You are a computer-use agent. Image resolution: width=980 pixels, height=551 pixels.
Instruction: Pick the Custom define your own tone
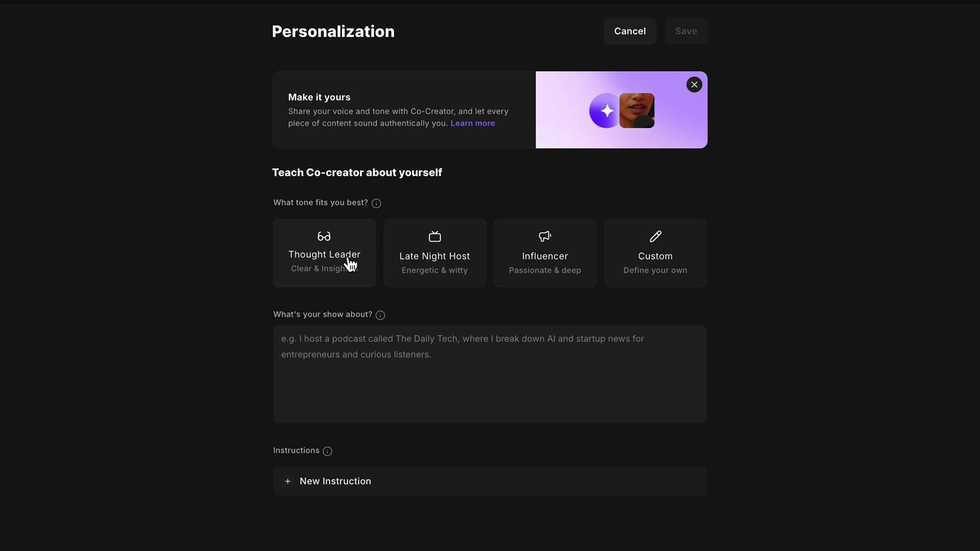(x=655, y=253)
